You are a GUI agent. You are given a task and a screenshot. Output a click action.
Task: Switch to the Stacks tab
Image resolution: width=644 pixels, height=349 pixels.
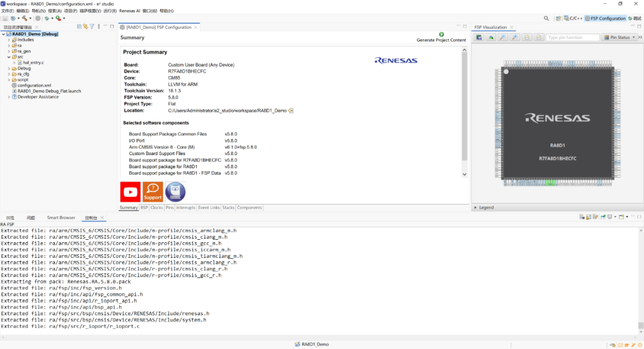point(228,208)
